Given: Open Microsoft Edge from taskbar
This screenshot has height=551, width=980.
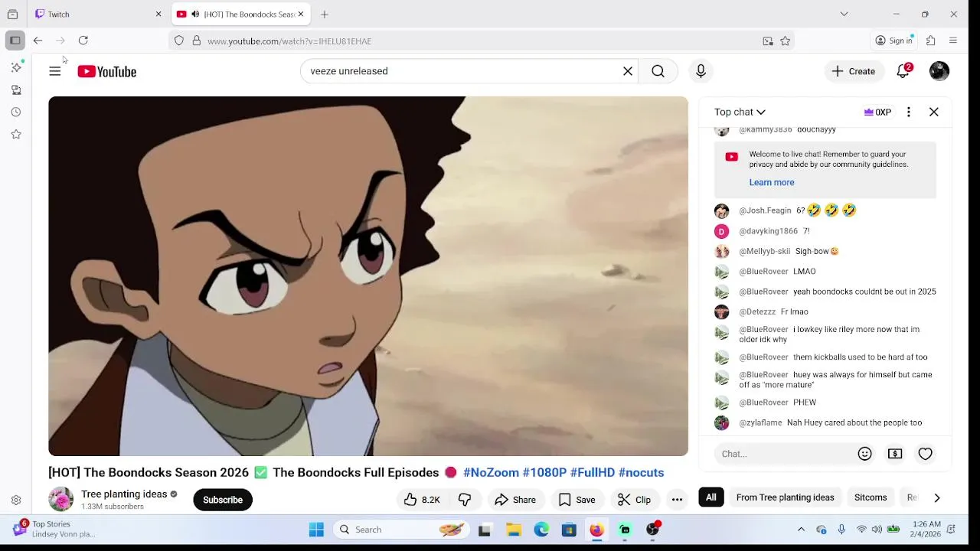Looking at the screenshot, I should click(541, 530).
